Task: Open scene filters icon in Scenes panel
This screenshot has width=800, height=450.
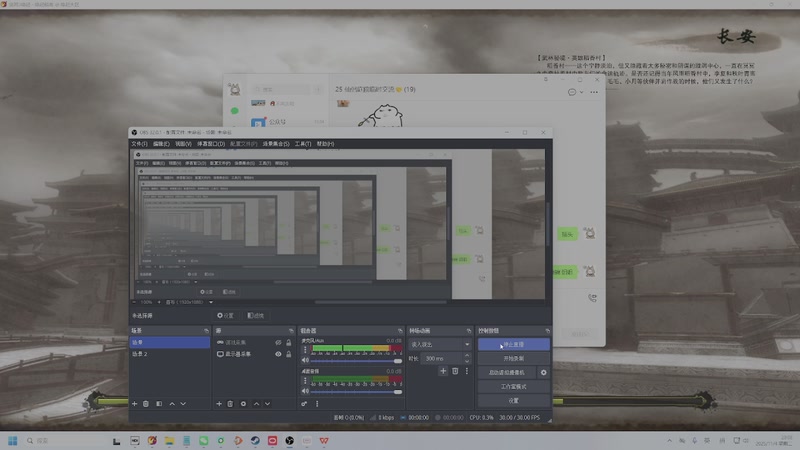Action: (159, 404)
